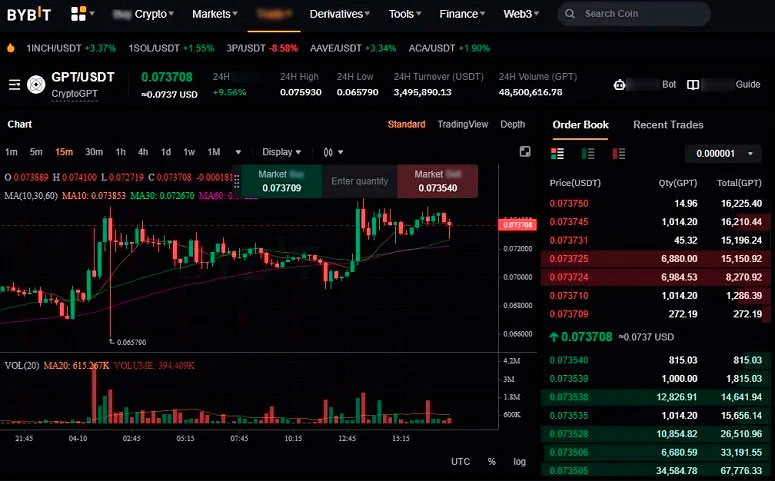The width and height of the screenshot is (775, 481).
Task: Select the 1h timeframe
Action: (120, 152)
